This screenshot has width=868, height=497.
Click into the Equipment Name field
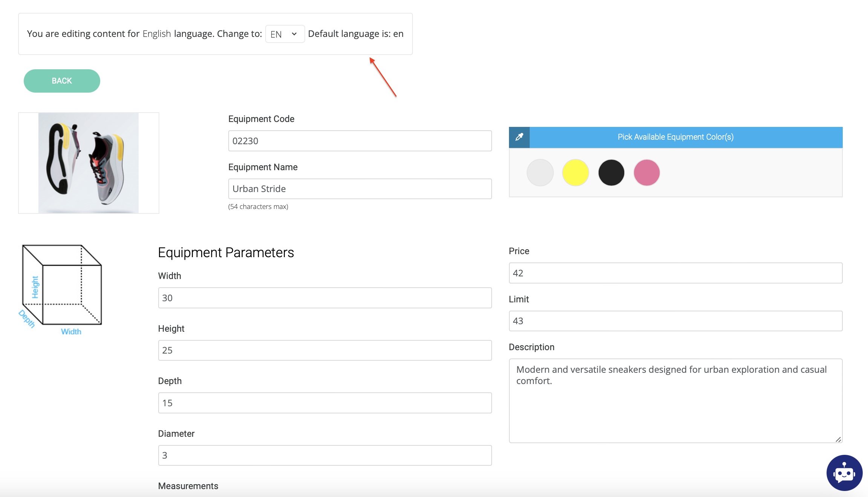pos(360,189)
